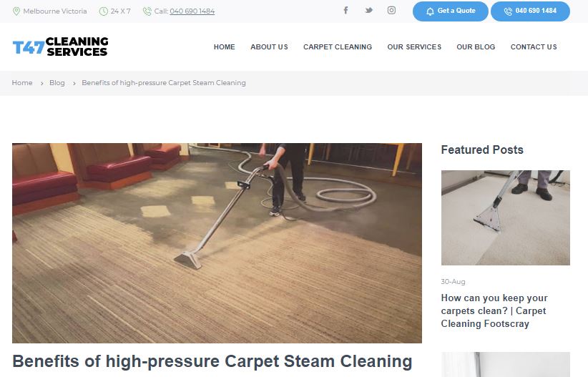Open 'How can you keep your carpets clean' post
Image resolution: width=588 pixels, height=377 pixels.
[494, 310]
